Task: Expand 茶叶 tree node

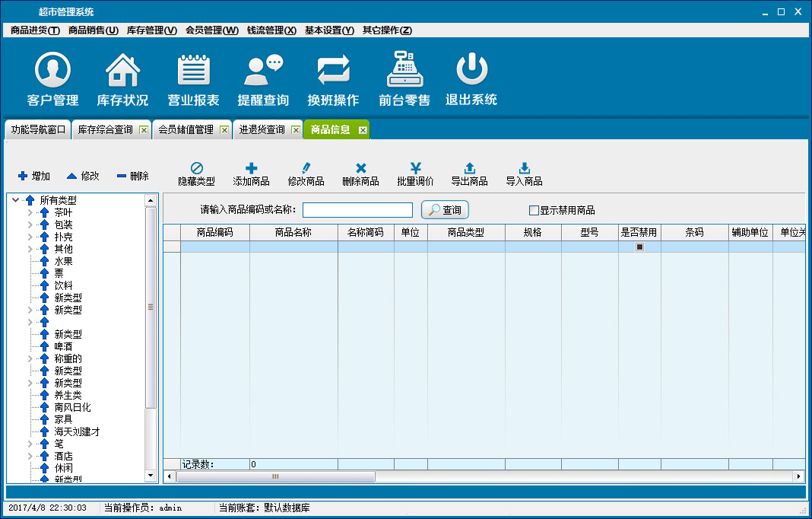Action: pos(30,212)
